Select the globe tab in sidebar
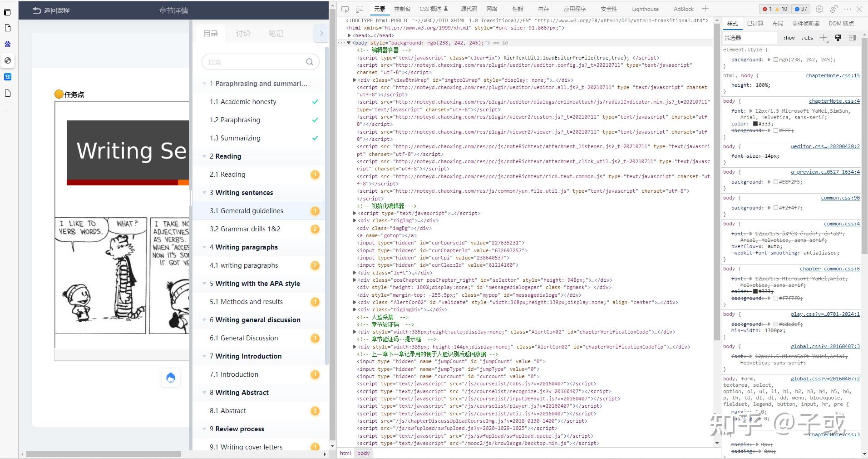 (x=7, y=60)
